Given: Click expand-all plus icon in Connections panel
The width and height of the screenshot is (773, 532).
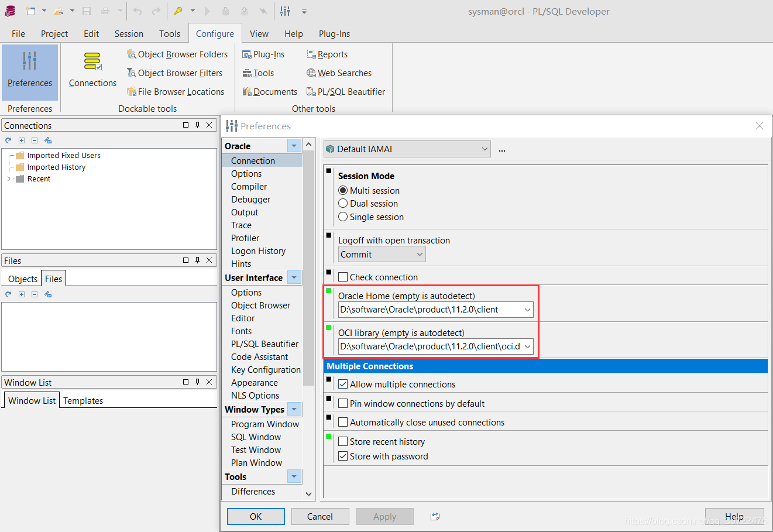Looking at the screenshot, I should click(x=22, y=140).
